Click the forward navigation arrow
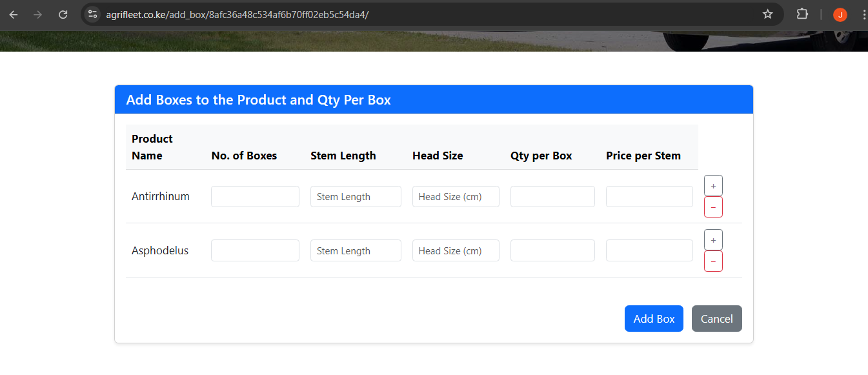Screen dimensions: 868x375 (37, 14)
